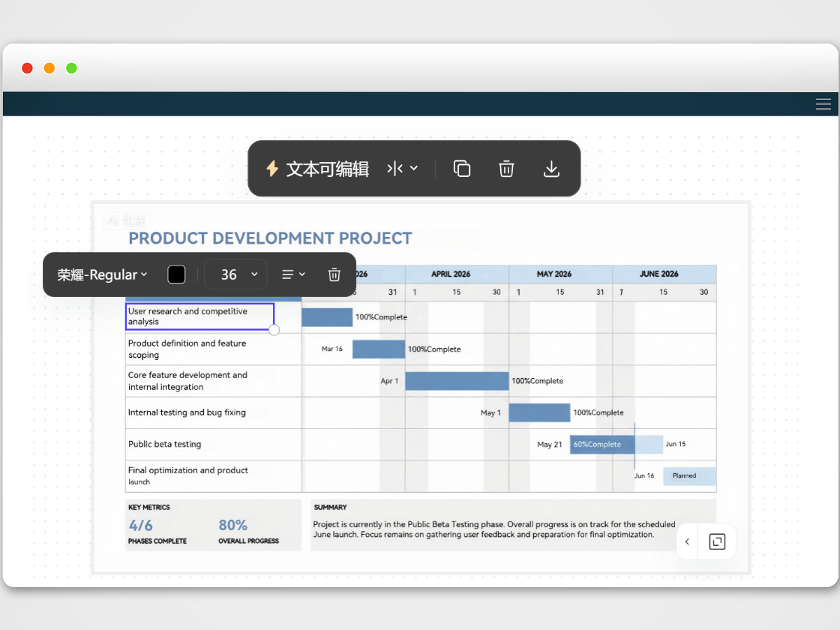This screenshot has width=840, height=630.
Task: Open the flip/mirror options dropdown
Action: (402, 169)
